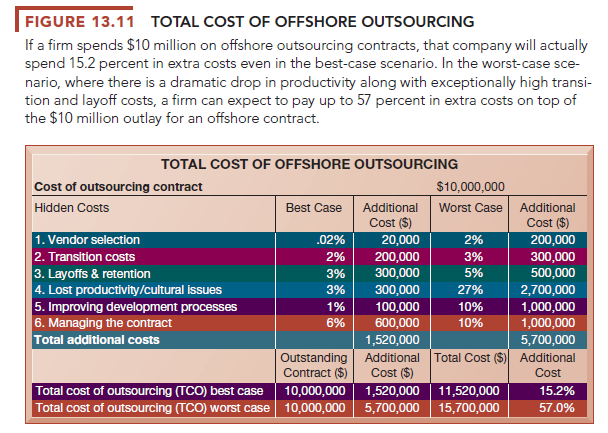
Task: Select the 'Total Cost ($)' column header
Action: (469, 357)
